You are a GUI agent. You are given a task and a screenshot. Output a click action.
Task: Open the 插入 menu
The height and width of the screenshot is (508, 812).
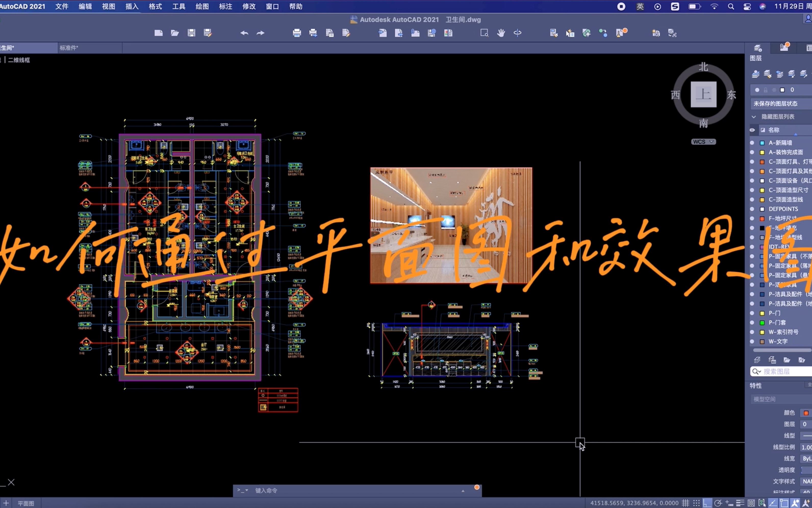[132, 6]
